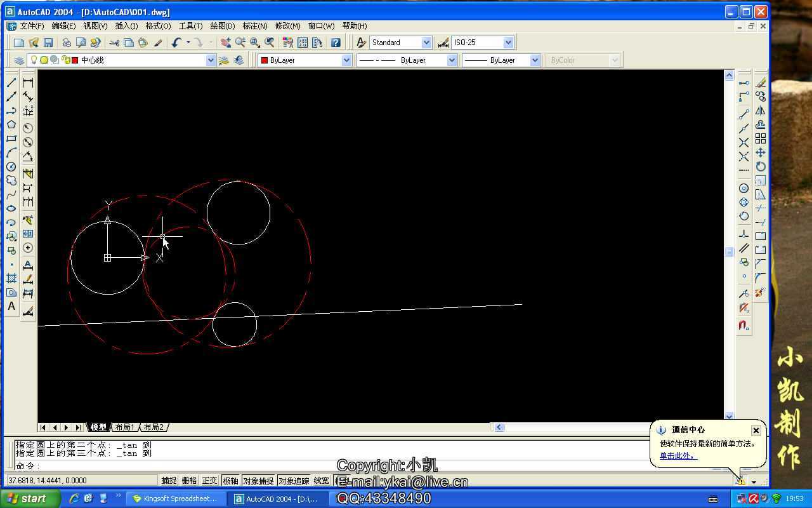Select the Arc draw tool
Viewport: 812px width, 508px height.
[11, 152]
